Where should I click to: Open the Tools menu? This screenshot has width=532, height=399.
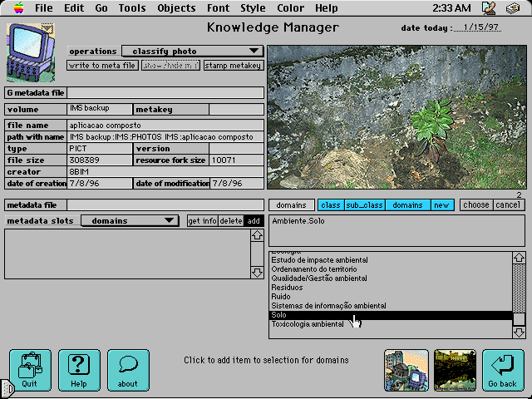pos(131,8)
